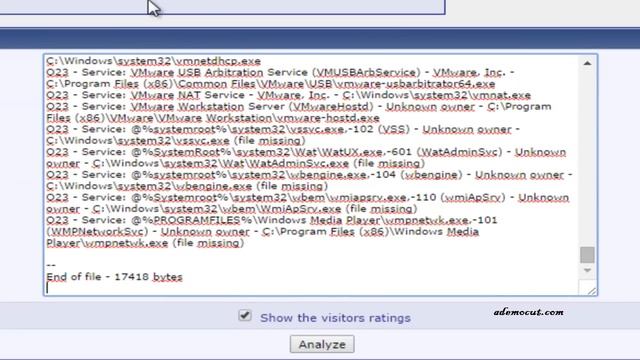Click the WatUX.exe,-601 (WatAdminSvc) line
The image size is (640, 360).
tap(306, 152)
